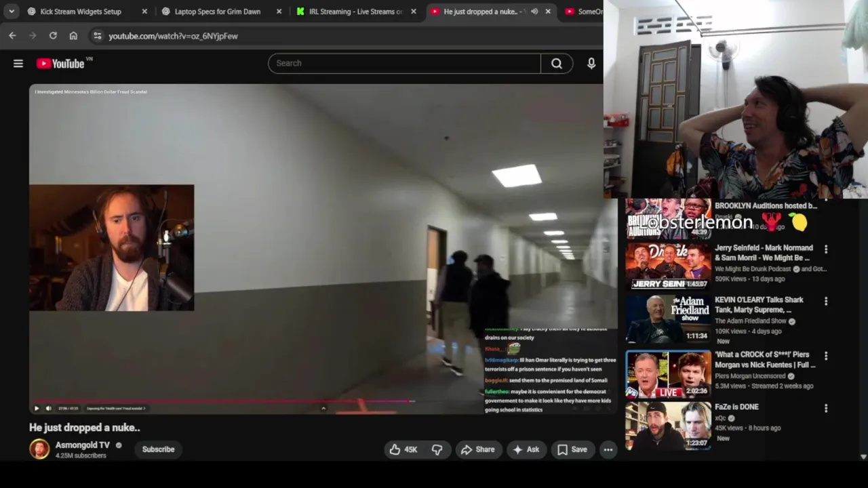View site information icon in address bar

[x=97, y=36]
